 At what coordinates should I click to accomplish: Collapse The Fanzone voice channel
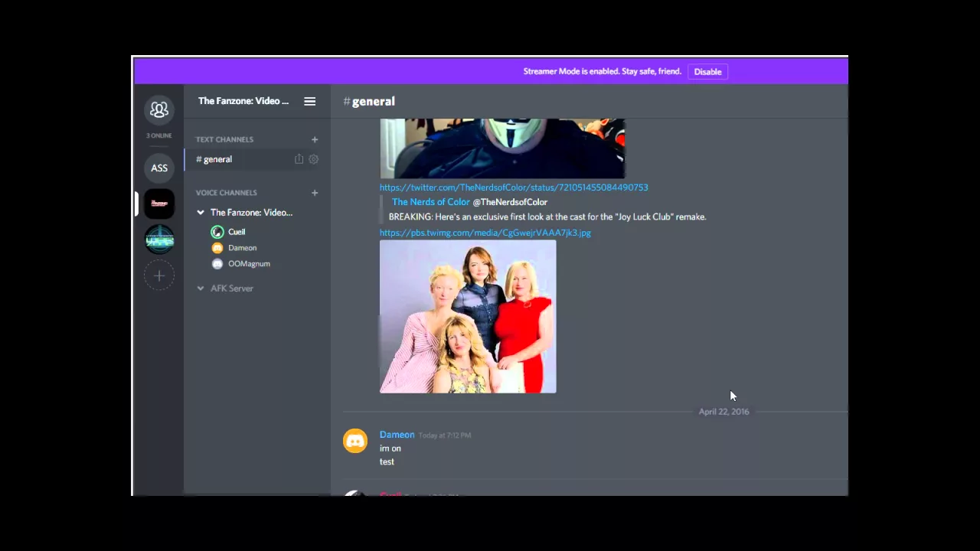(201, 213)
